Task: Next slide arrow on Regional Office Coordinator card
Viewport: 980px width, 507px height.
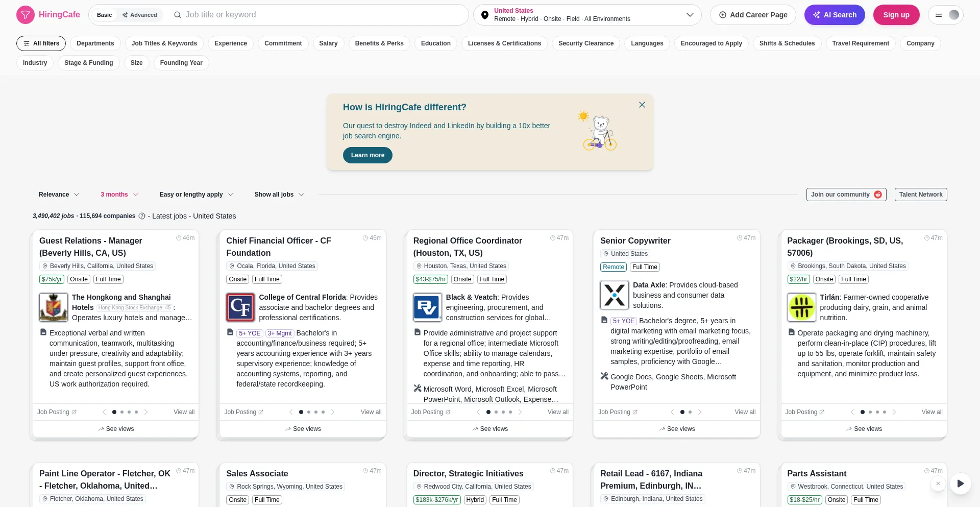Action: click(520, 412)
